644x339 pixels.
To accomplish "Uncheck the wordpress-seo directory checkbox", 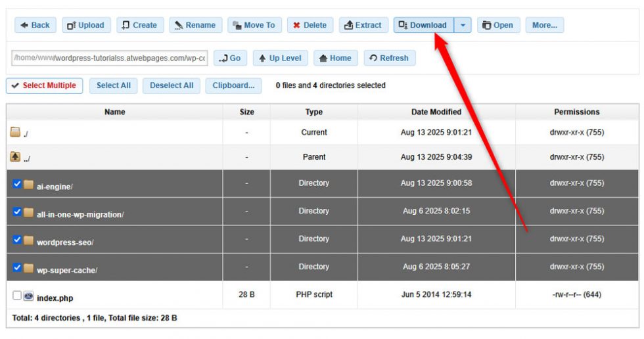I will (x=17, y=240).
